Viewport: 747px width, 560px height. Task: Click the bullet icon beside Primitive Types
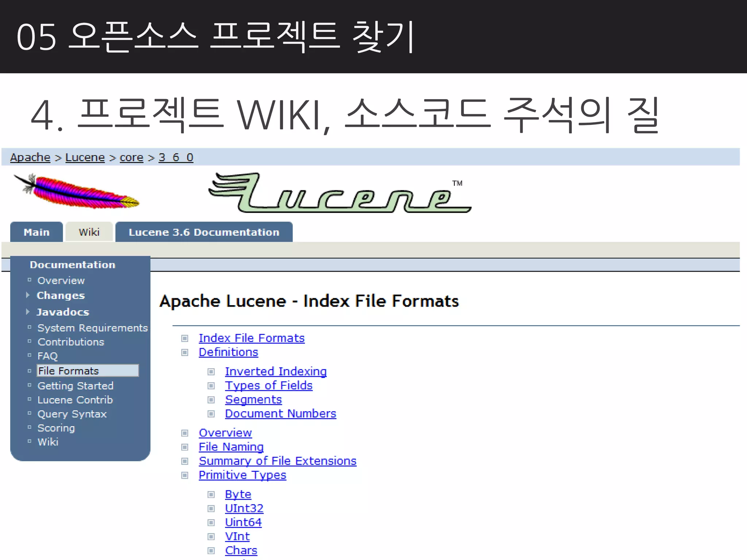[185, 475]
